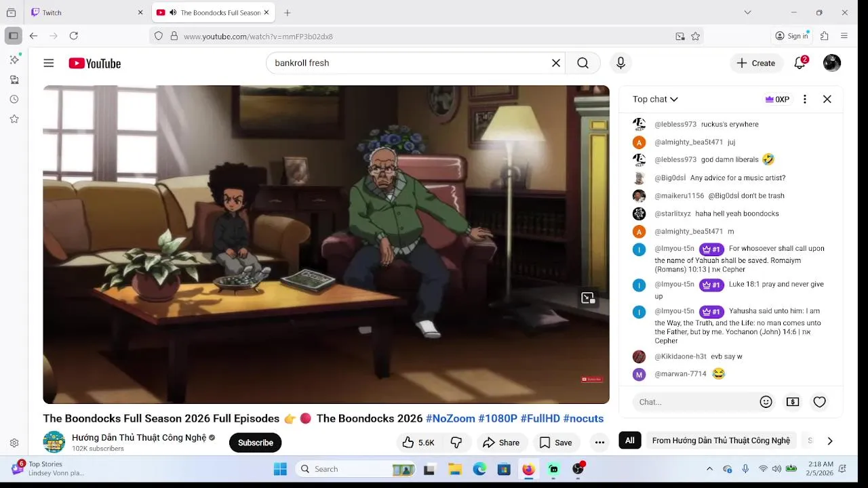Viewport: 868px width, 488px height.
Task: Open a new browser tab
Action: [288, 12]
